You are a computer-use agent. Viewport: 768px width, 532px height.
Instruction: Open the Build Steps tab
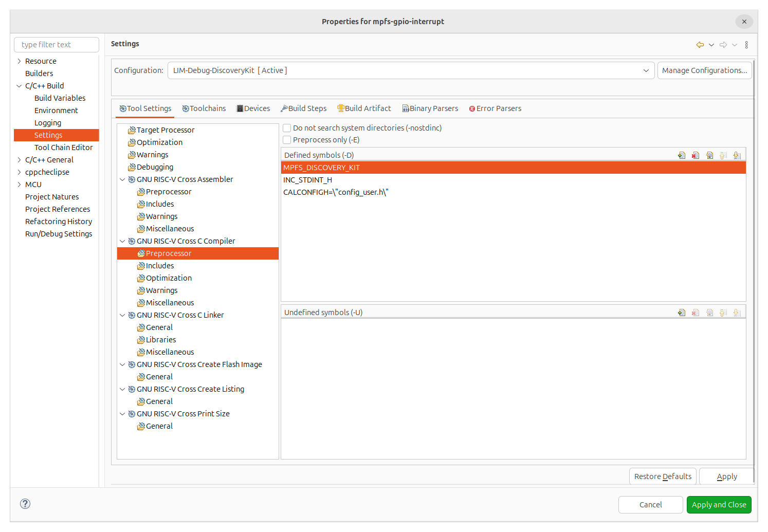[304, 108]
